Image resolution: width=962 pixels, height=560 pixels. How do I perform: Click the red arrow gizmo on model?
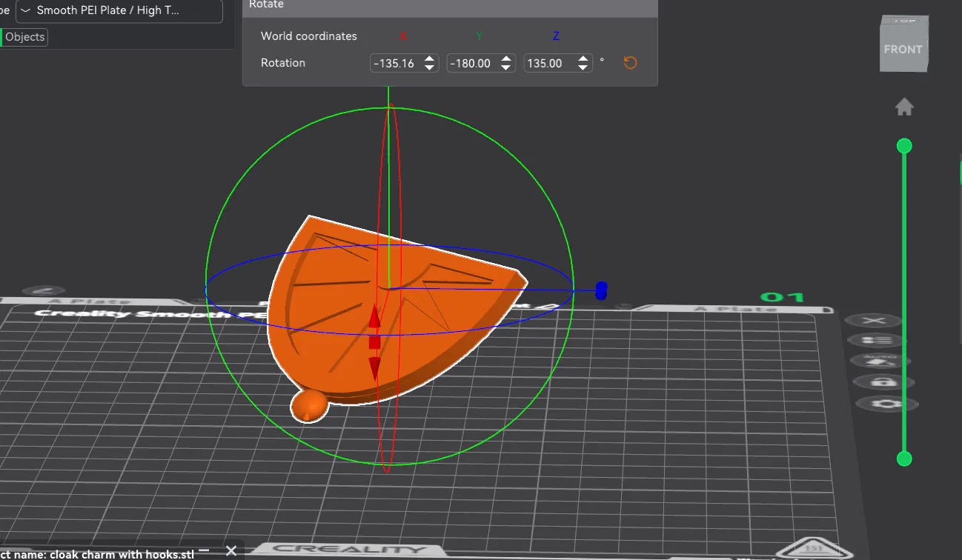tap(374, 342)
